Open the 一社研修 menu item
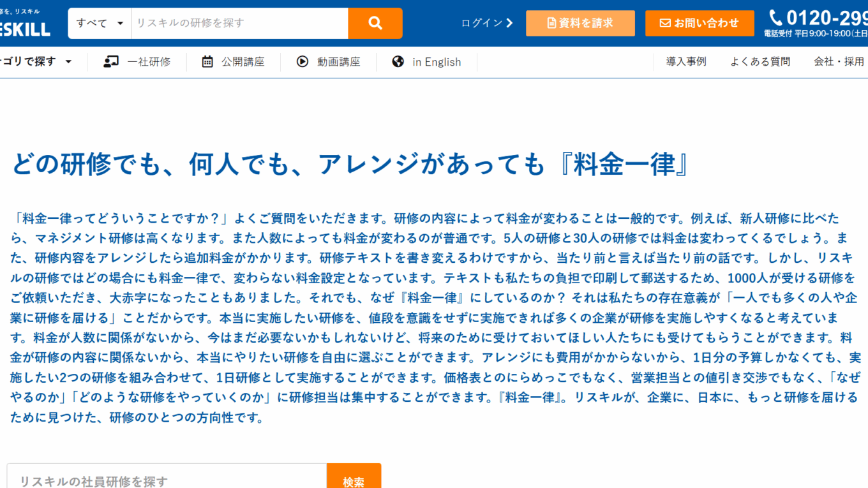Viewport: 868px width, 488px height. pos(137,62)
